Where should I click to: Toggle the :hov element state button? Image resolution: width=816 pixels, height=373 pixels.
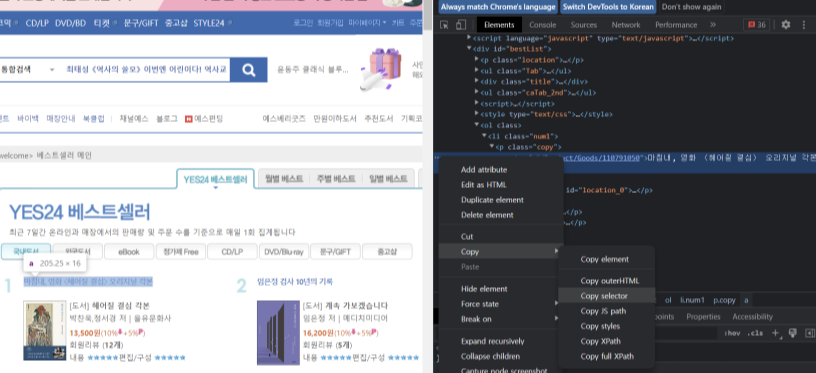point(732,333)
